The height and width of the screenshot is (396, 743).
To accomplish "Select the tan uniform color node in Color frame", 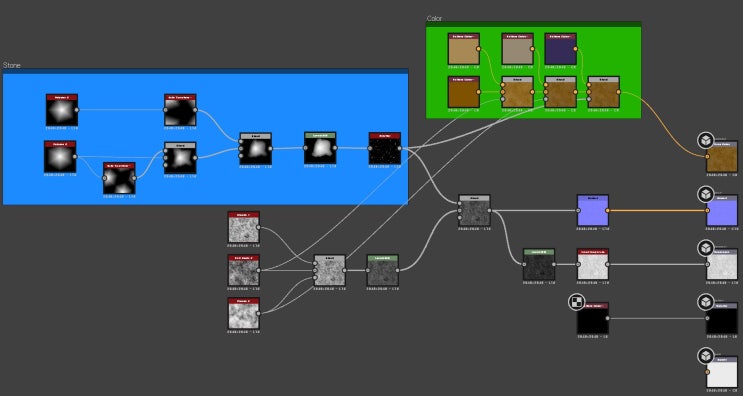I will (464, 49).
